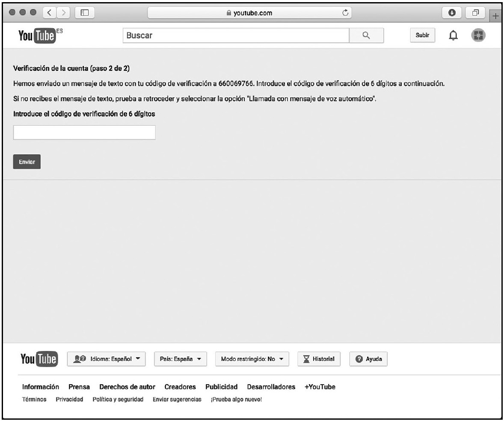This screenshot has width=504, height=421.
Task: Open the Derechos de autor link
Action: click(127, 387)
